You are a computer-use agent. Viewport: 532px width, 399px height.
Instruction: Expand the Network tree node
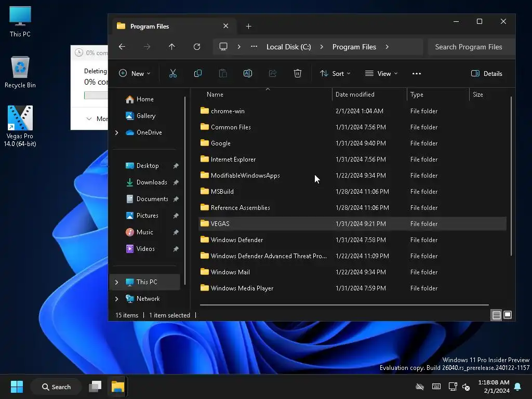click(117, 299)
